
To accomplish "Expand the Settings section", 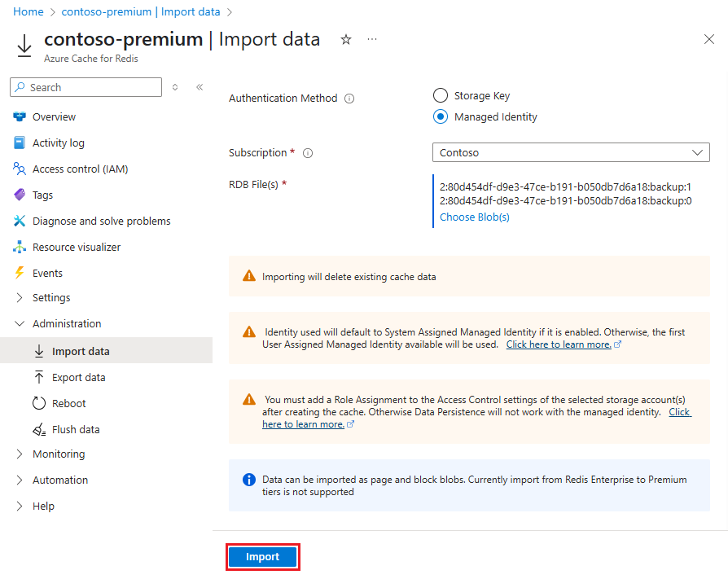I will pyautogui.click(x=52, y=297).
